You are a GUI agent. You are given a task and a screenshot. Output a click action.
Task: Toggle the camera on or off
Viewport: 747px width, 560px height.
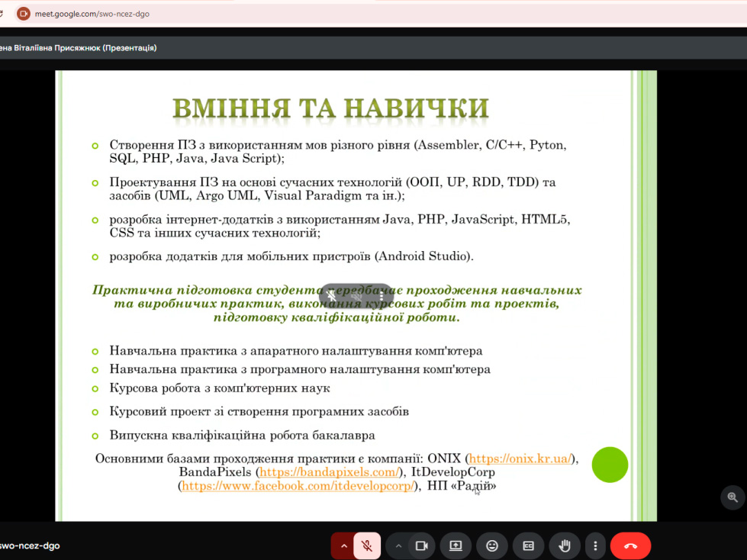[x=420, y=546]
